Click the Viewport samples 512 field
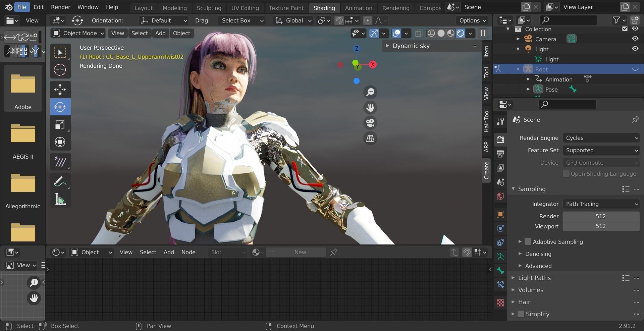Image resolution: width=644 pixels, height=331 pixels. click(x=601, y=226)
